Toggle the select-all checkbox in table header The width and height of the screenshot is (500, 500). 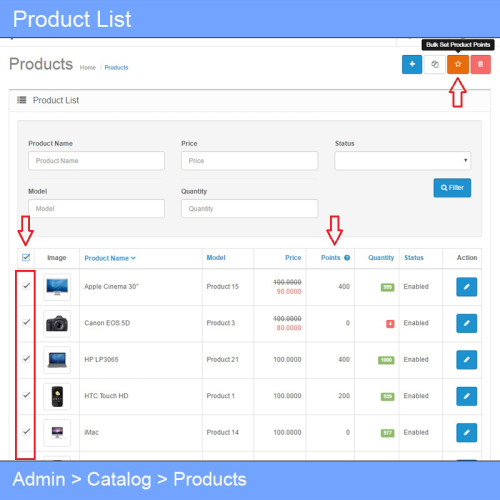tap(26, 257)
